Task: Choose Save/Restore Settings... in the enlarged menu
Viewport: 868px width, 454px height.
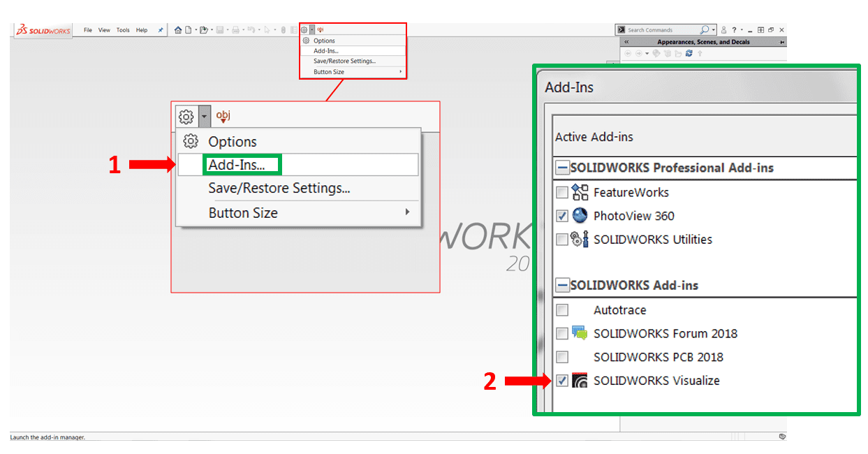Action: [x=298, y=189]
